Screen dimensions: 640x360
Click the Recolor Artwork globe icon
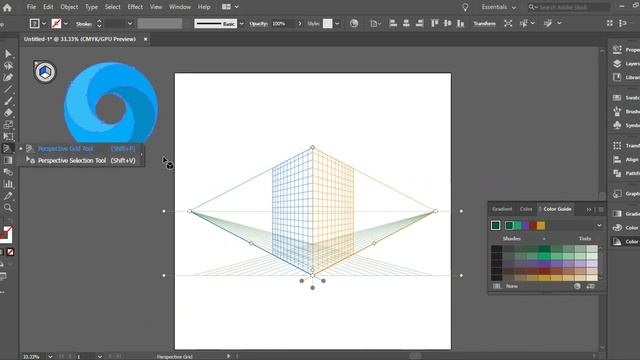point(354,23)
